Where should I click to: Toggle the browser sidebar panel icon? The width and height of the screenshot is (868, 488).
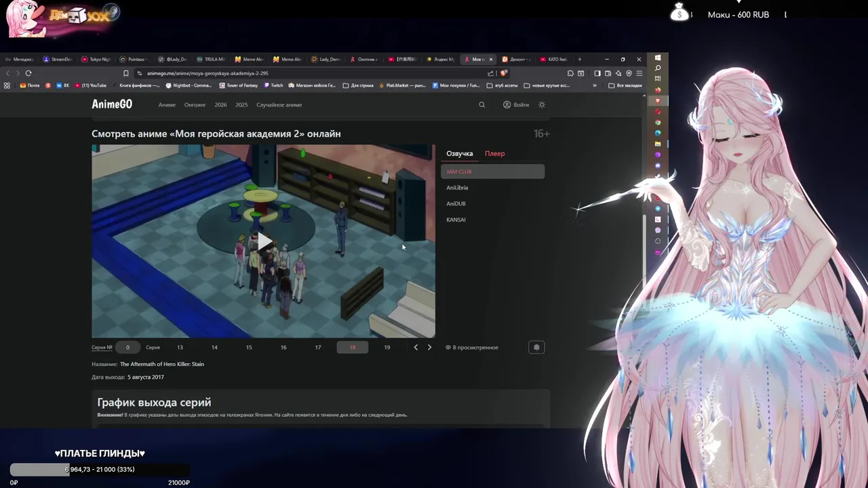[597, 73]
